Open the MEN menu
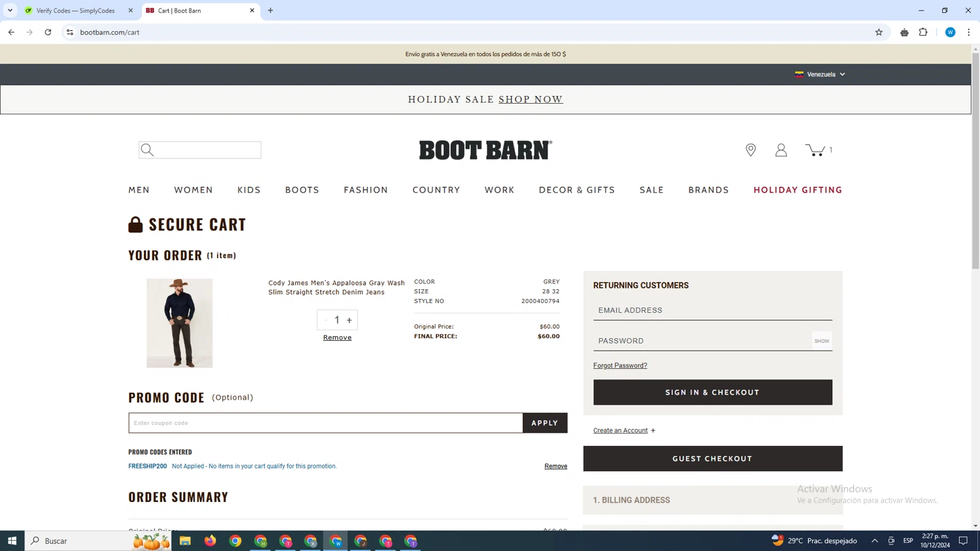 [x=139, y=190]
